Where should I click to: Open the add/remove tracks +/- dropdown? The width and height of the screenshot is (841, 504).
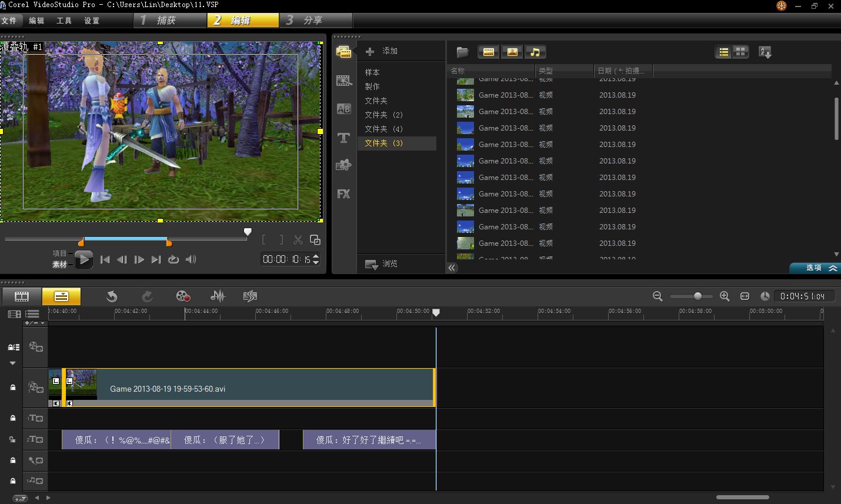click(35, 323)
